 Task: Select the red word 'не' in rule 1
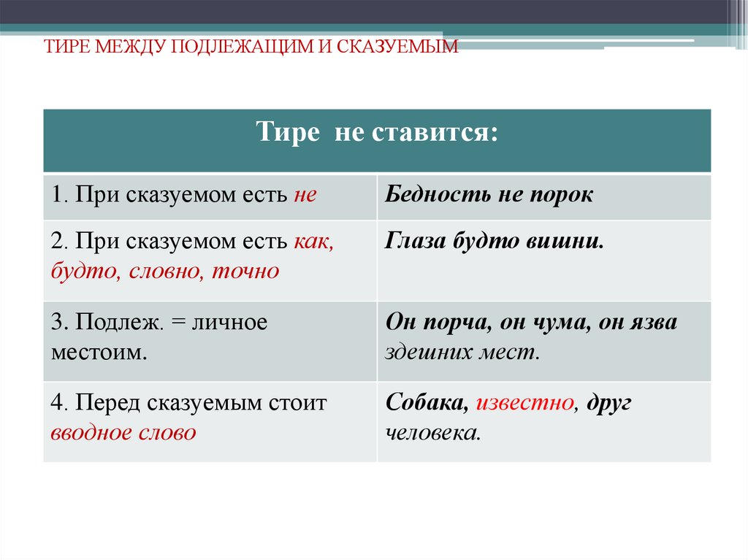tap(304, 193)
